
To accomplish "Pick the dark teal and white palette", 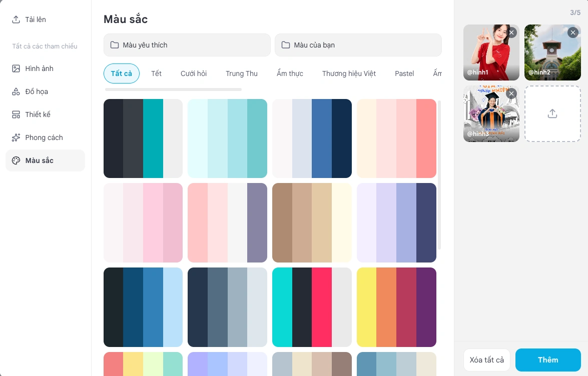I will point(143,138).
